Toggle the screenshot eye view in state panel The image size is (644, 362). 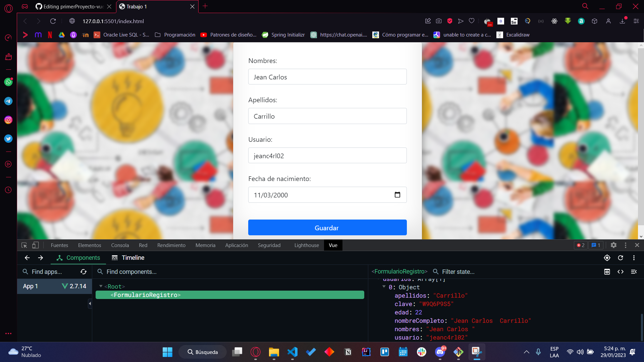point(607,271)
